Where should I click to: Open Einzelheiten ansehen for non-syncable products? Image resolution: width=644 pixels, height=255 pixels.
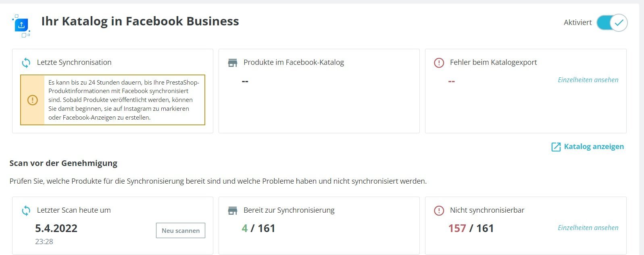tap(588, 228)
